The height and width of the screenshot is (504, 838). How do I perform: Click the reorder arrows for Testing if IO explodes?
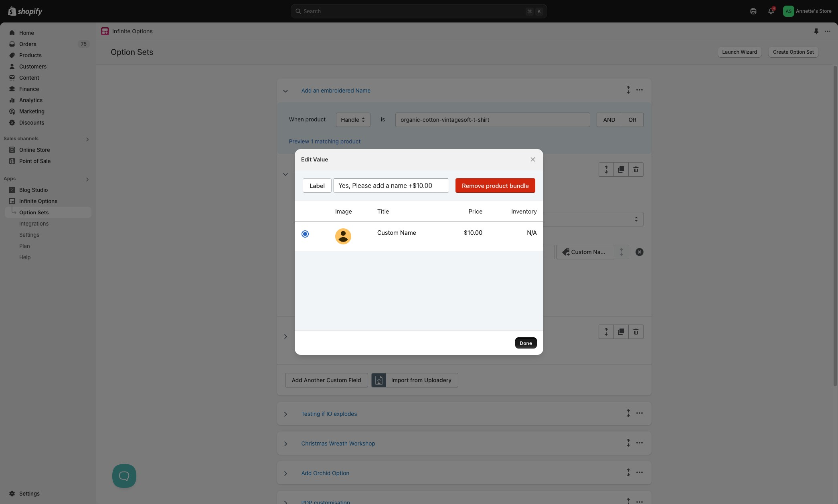(x=628, y=413)
